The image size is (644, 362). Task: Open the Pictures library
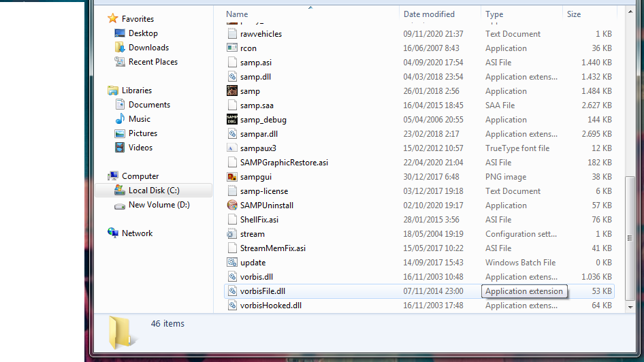[x=143, y=133]
